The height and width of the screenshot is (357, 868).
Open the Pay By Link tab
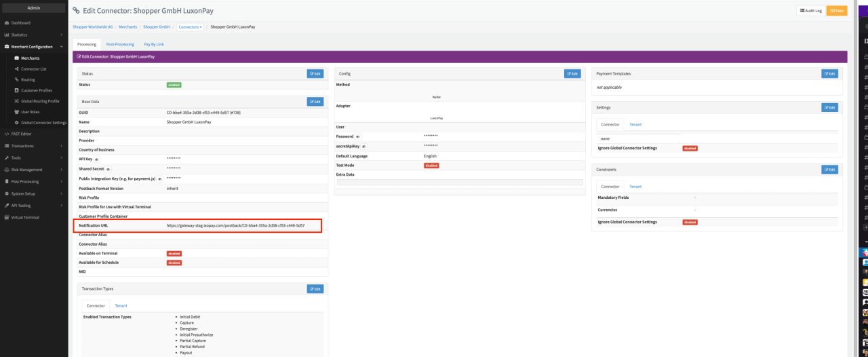click(x=153, y=44)
